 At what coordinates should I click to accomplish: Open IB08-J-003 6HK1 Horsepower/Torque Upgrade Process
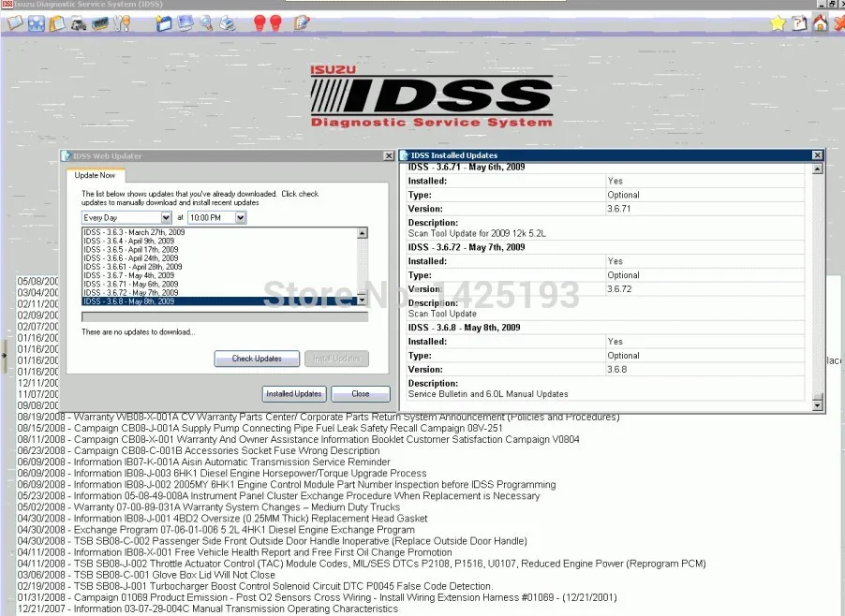(x=221, y=474)
